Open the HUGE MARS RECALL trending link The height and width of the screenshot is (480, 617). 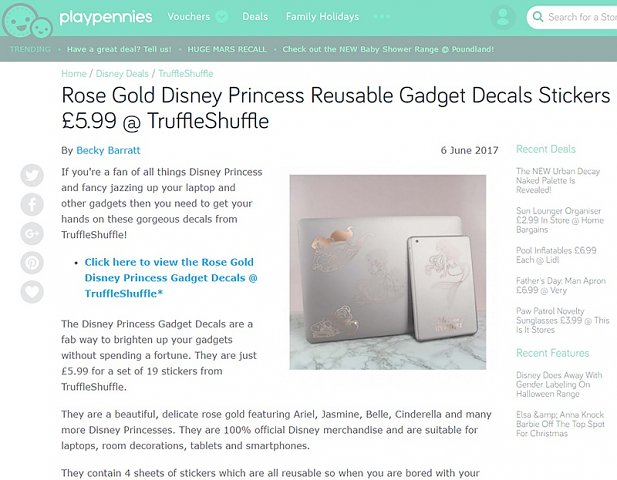[227, 49]
